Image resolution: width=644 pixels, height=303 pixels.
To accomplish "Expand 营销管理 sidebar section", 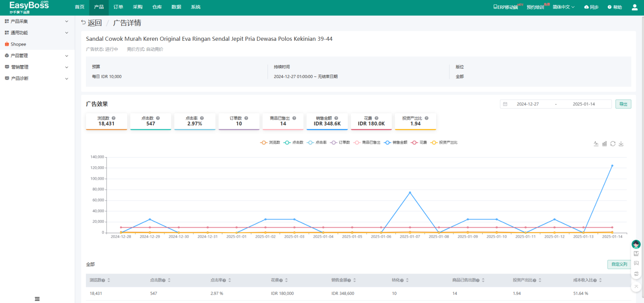I will pyautogui.click(x=37, y=67).
